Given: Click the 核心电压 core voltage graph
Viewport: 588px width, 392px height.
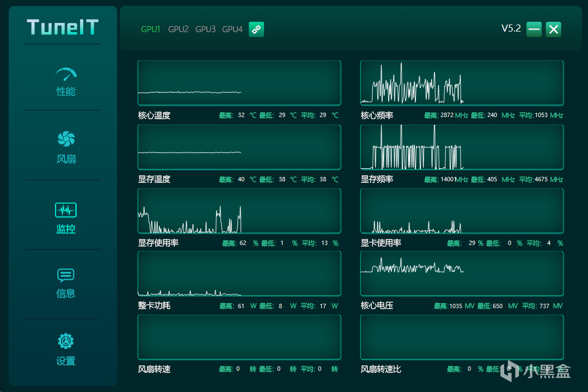Looking at the screenshot, I should pyautogui.click(x=462, y=273).
